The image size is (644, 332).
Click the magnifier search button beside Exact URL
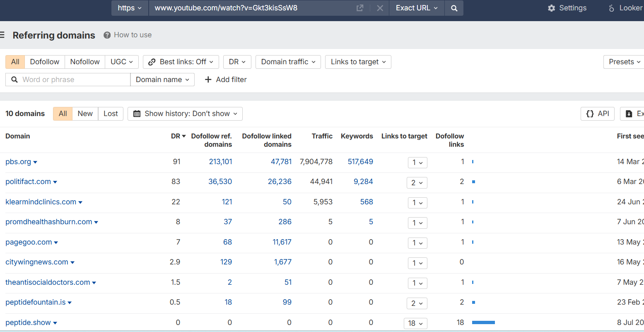pyautogui.click(x=454, y=8)
